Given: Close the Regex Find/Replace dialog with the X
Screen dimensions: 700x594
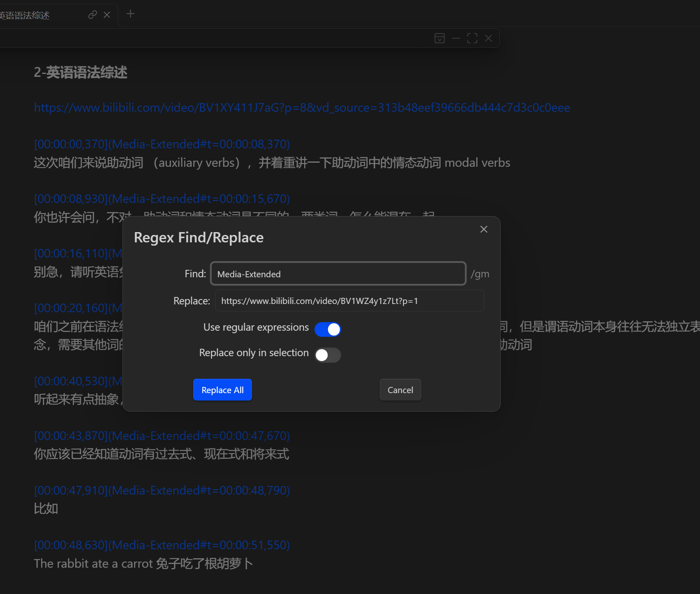Looking at the screenshot, I should point(484,229).
